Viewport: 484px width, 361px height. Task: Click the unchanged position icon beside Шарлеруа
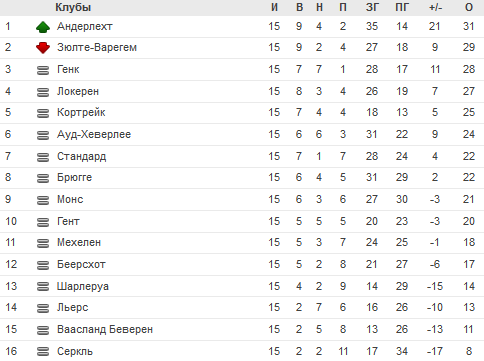tap(43, 286)
